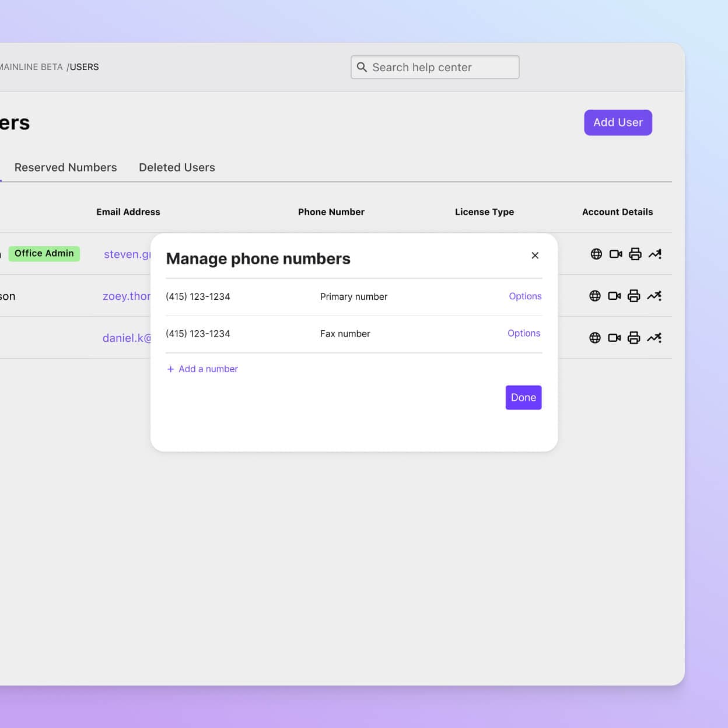This screenshot has width=728, height=728.
Task: Select the globe icon in zoey's row
Action: click(595, 296)
